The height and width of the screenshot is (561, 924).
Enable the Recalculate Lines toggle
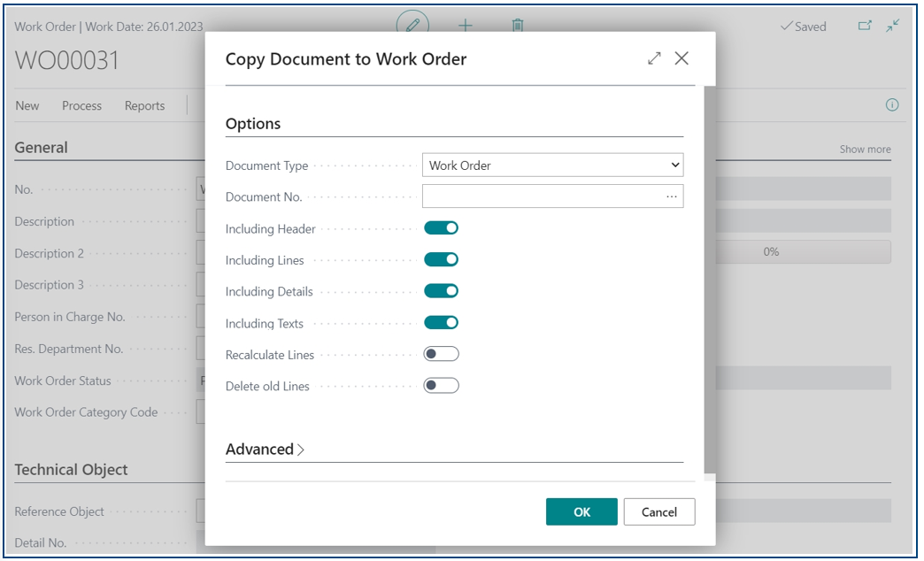pos(441,354)
